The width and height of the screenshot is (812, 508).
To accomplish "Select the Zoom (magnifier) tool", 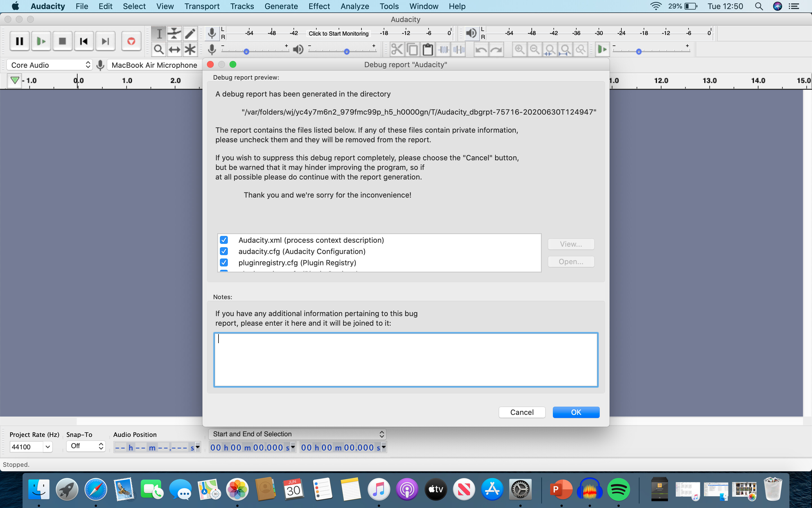I will tap(159, 49).
